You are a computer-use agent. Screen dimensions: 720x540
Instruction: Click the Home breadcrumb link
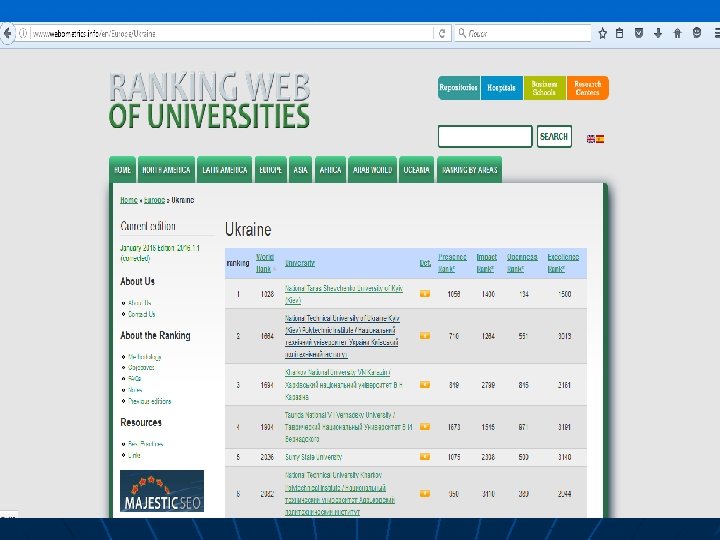tap(129, 200)
